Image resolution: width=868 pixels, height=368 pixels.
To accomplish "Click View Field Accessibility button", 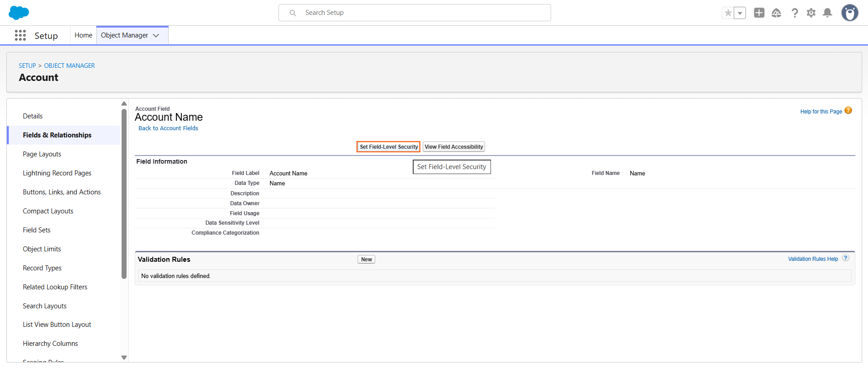I will (454, 147).
